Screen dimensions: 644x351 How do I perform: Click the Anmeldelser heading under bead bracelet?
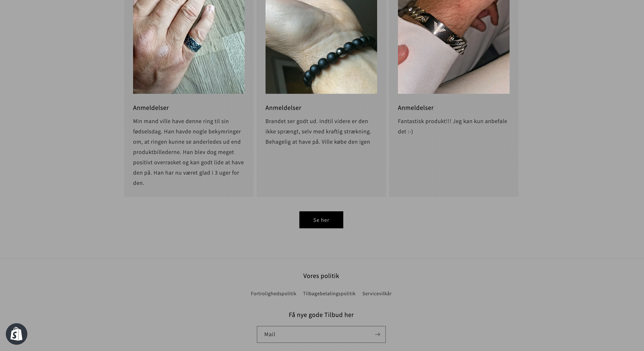pos(283,108)
